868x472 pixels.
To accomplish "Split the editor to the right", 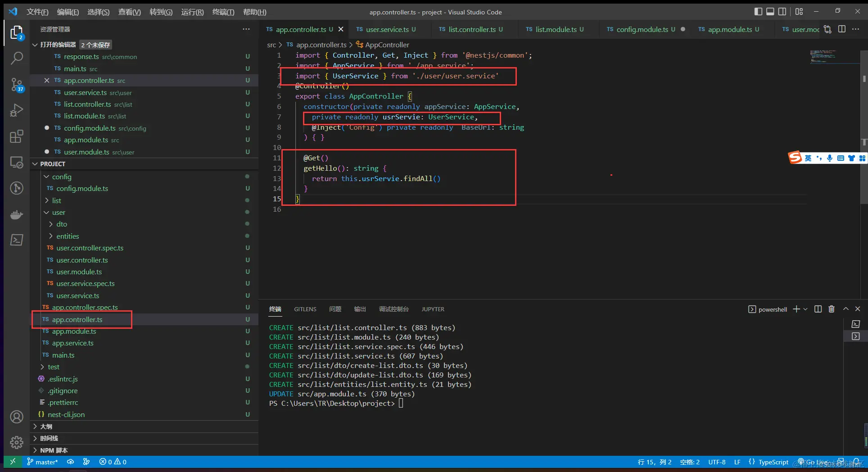I will pyautogui.click(x=841, y=29).
